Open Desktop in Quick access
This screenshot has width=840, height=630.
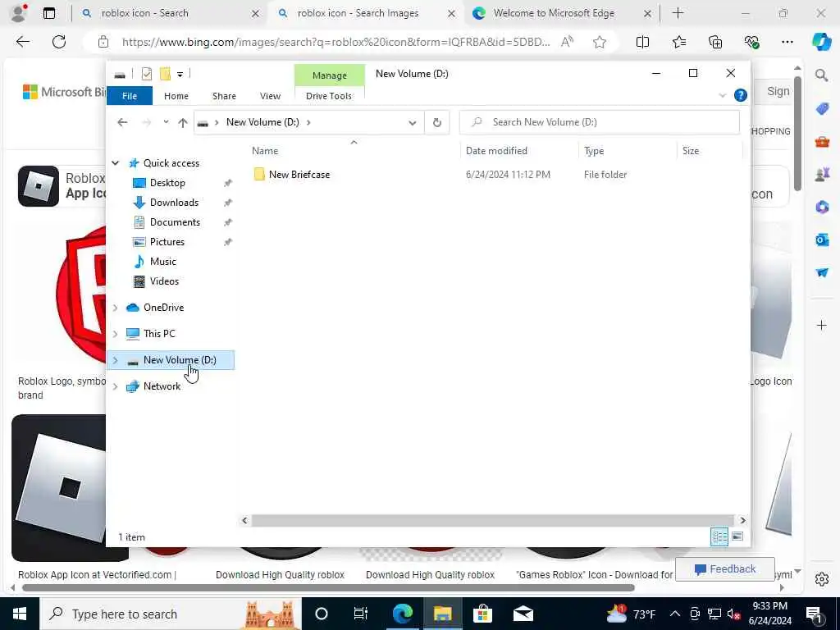pyautogui.click(x=167, y=183)
